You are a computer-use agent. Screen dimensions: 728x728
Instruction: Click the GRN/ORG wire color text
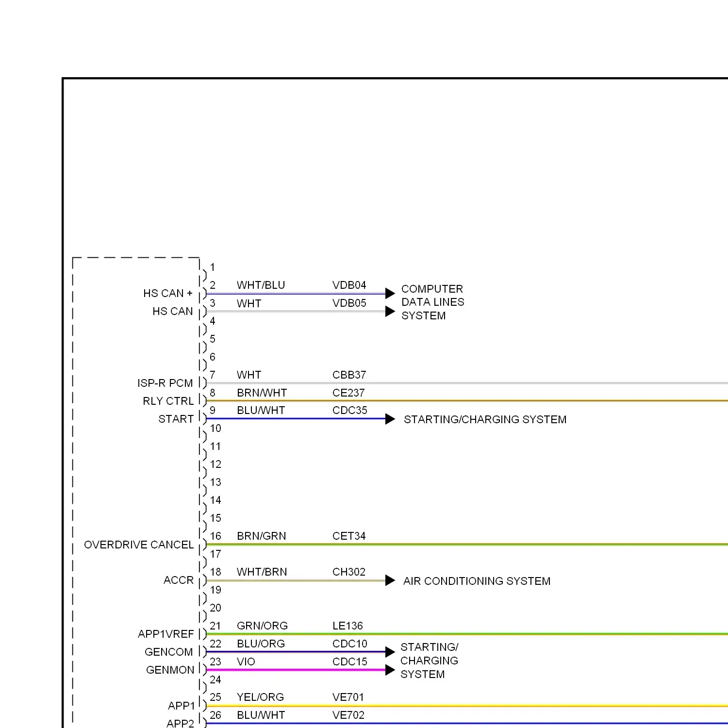pos(262,626)
